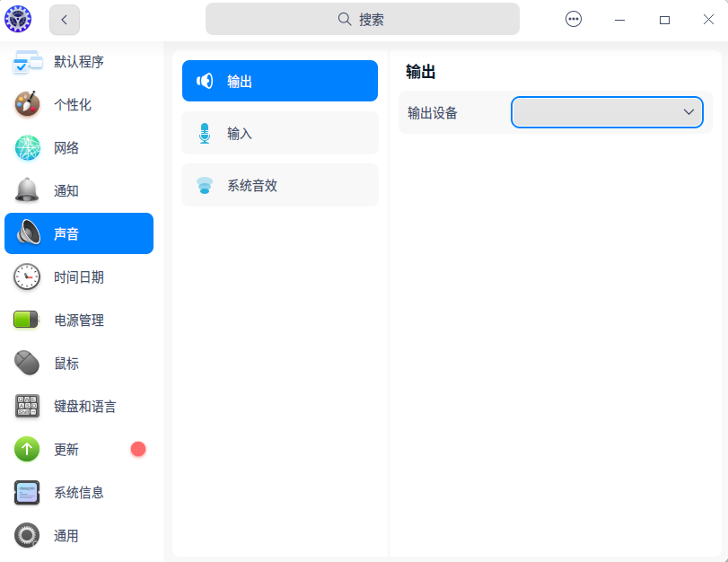Viewport: 728px width, 562px height.
Task: Open the 时间日期 clock icon
Action: pyautogui.click(x=27, y=277)
